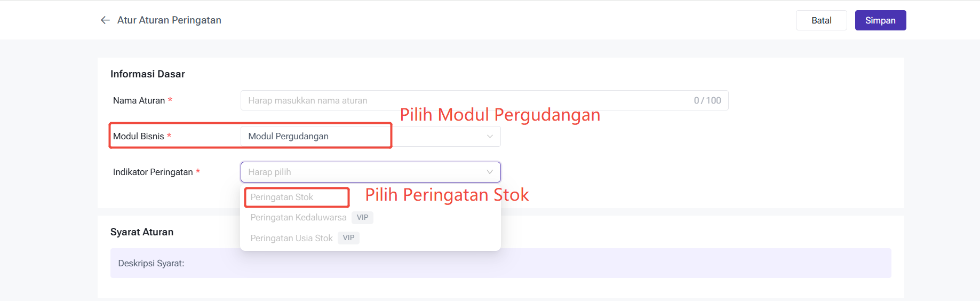
Task: Choose Peringatan Kedaluwarsa from the list
Action: 298,218
